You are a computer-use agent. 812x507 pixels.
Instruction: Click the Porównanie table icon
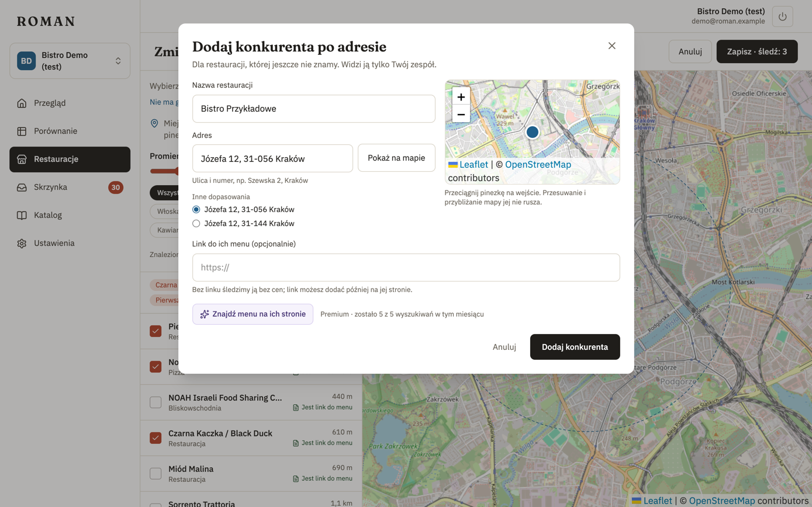point(22,131)
